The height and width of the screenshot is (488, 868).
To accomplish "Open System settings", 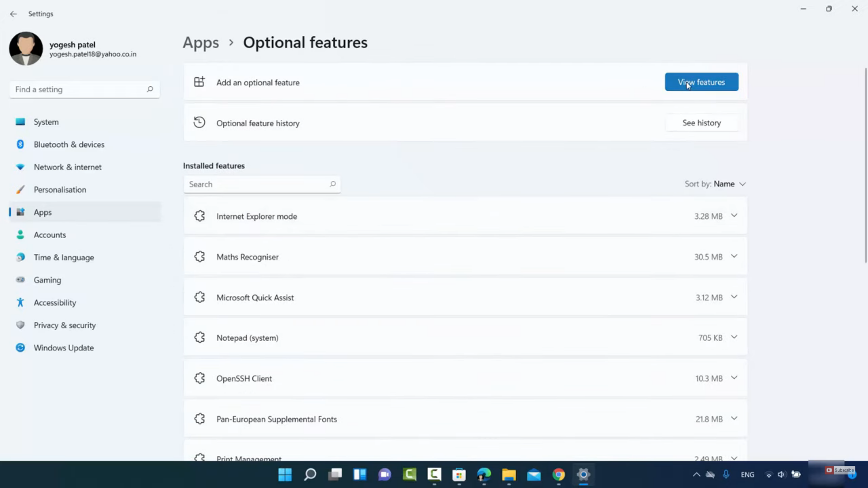I will point(85,122).
